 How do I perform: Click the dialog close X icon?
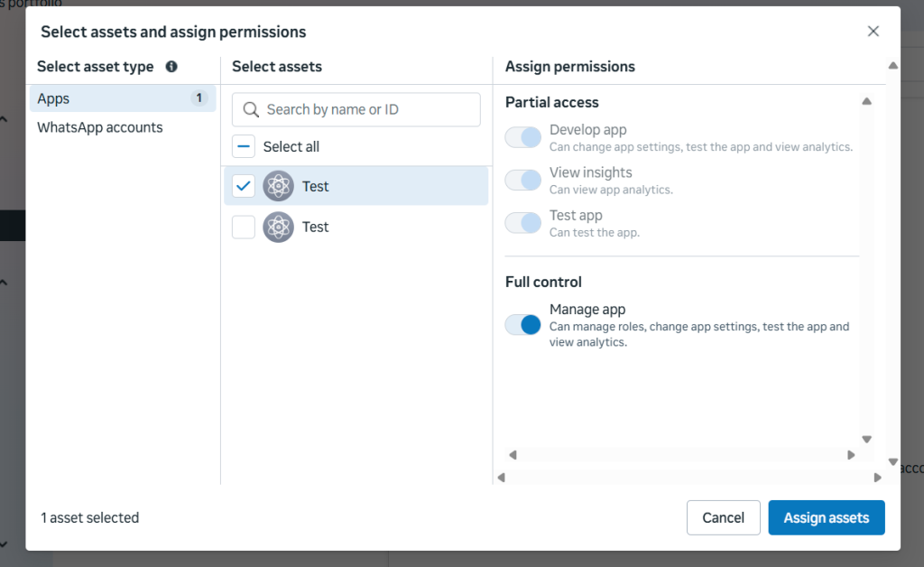[873, 31]
